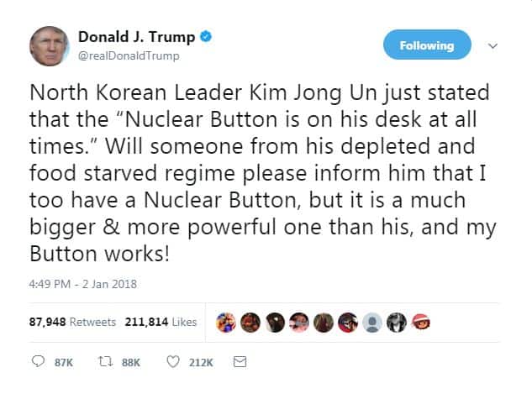Click the 87K reply count
The width and height of the screenshot is (532, 394).
pos(64,362)
